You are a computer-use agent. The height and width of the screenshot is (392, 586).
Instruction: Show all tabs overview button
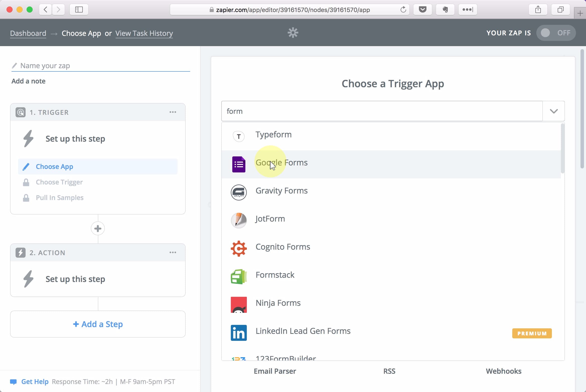pos(561,10)
